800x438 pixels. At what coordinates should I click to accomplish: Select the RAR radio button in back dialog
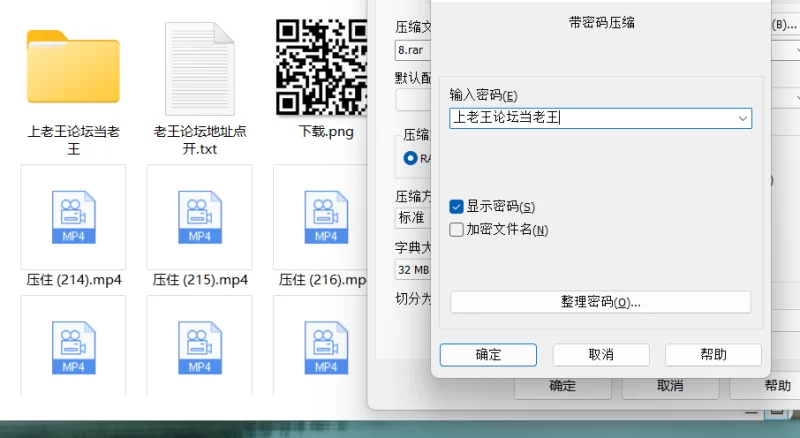pos(410,158)
